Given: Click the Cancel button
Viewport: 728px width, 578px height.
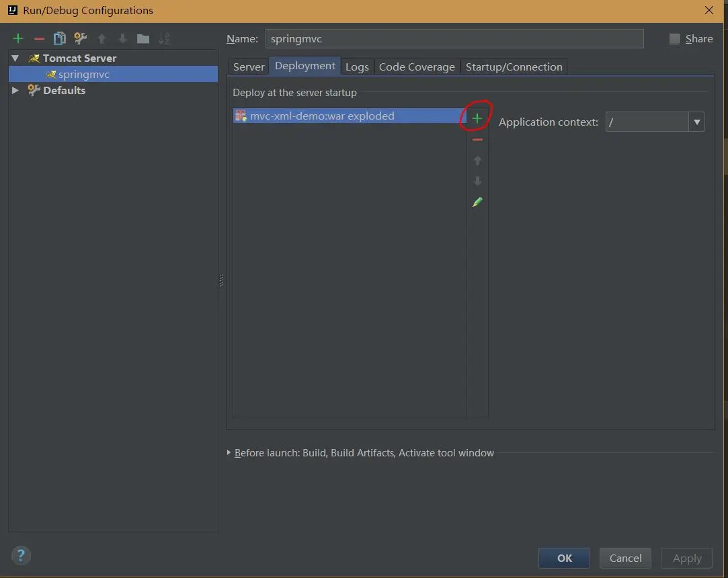Looking at the screenshot, I should pos(625,558).
